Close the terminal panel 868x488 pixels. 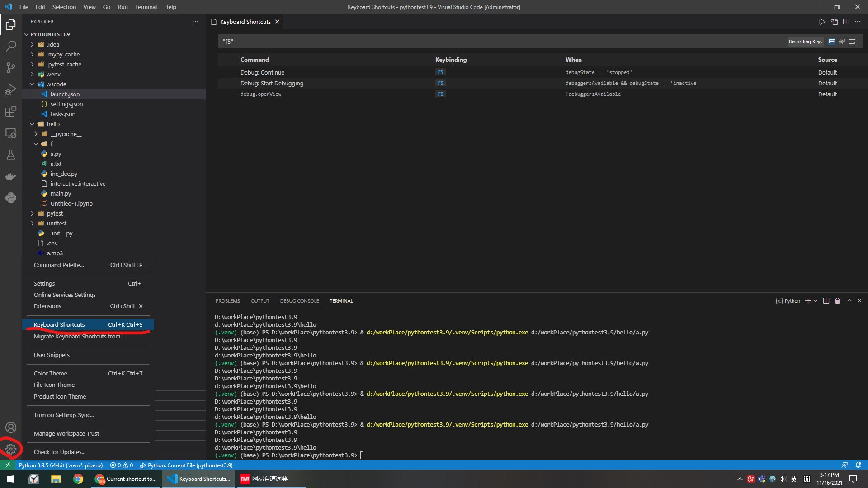point(859,300)
